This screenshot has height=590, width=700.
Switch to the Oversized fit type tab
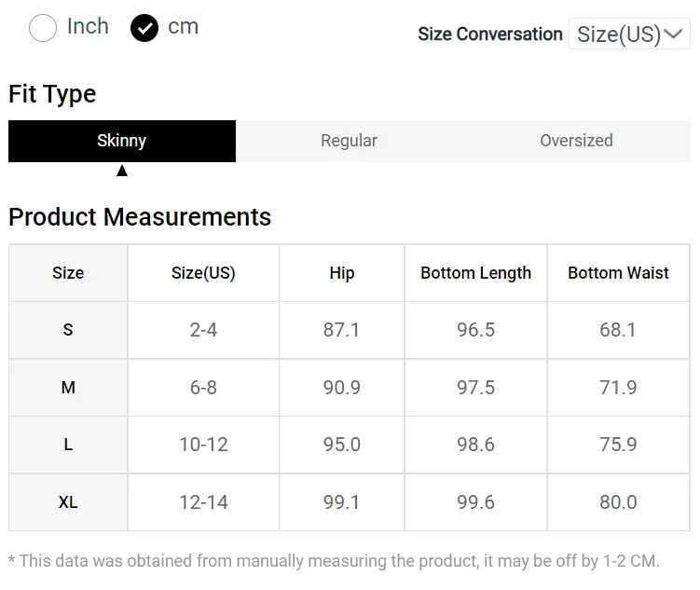tap(576, 141)
